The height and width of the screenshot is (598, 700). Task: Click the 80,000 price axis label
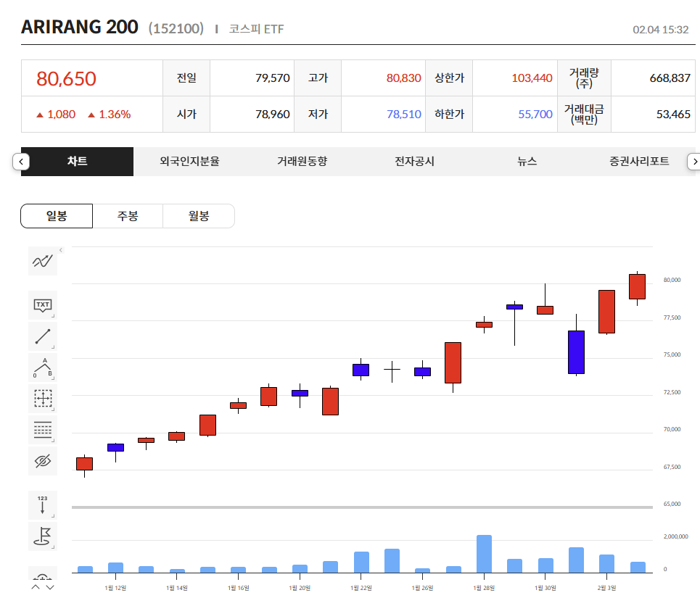tap(672, 280)
